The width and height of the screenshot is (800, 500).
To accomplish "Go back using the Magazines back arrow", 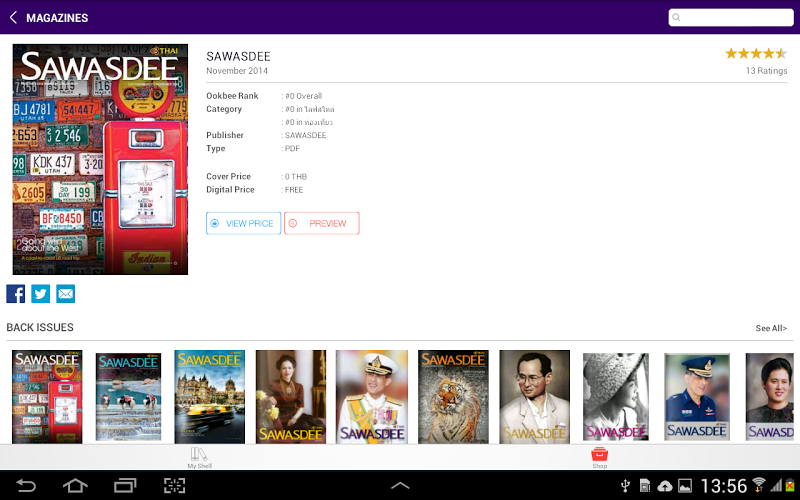I will click(x=13, y=17).
